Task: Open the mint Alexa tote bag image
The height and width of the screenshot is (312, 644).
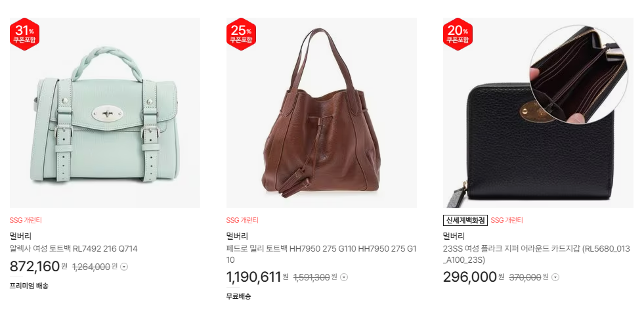Action: [x=105, y=113]
